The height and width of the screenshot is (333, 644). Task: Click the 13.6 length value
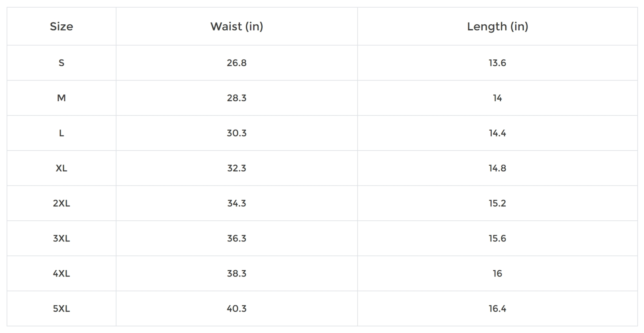(x=497, y=63)
